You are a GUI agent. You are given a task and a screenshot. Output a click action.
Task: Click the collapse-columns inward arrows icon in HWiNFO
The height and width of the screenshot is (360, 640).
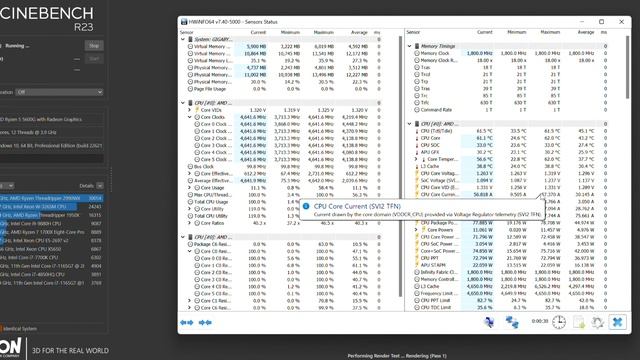[205, 322]
